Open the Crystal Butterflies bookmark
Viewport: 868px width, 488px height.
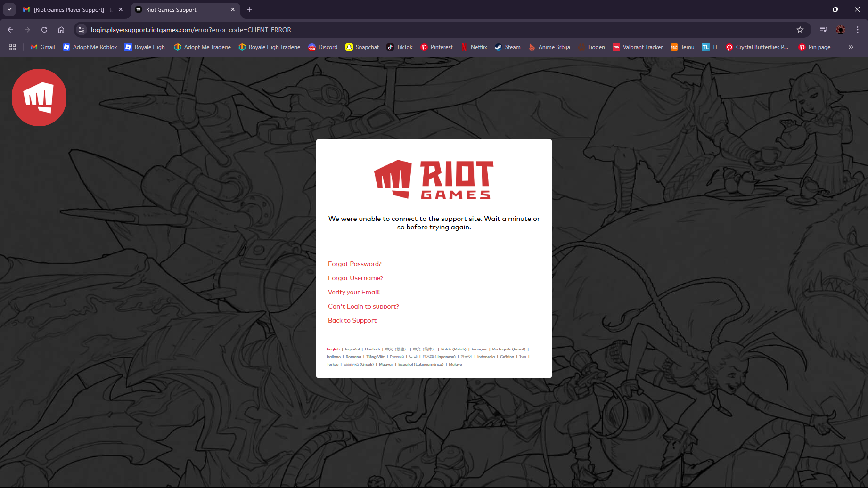click(x=757, y=47)
